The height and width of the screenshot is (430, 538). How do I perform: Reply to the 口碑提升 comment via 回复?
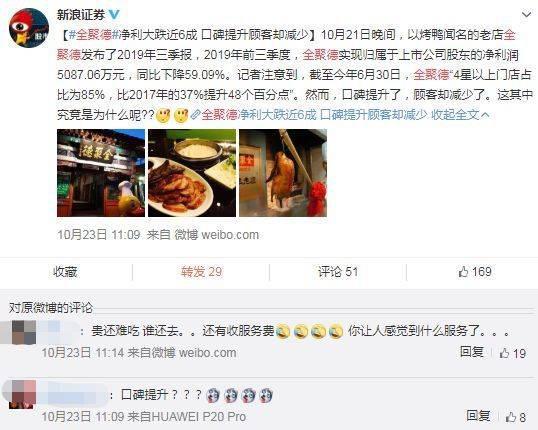point(478,416)
